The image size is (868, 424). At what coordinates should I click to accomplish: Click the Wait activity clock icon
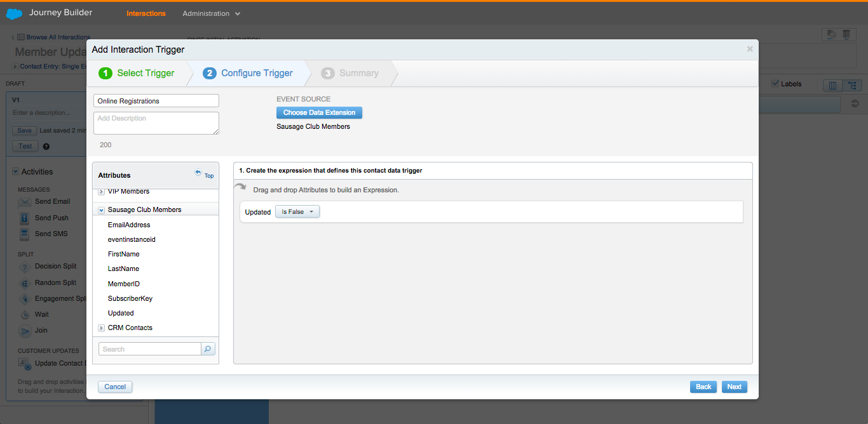point(25,315)
